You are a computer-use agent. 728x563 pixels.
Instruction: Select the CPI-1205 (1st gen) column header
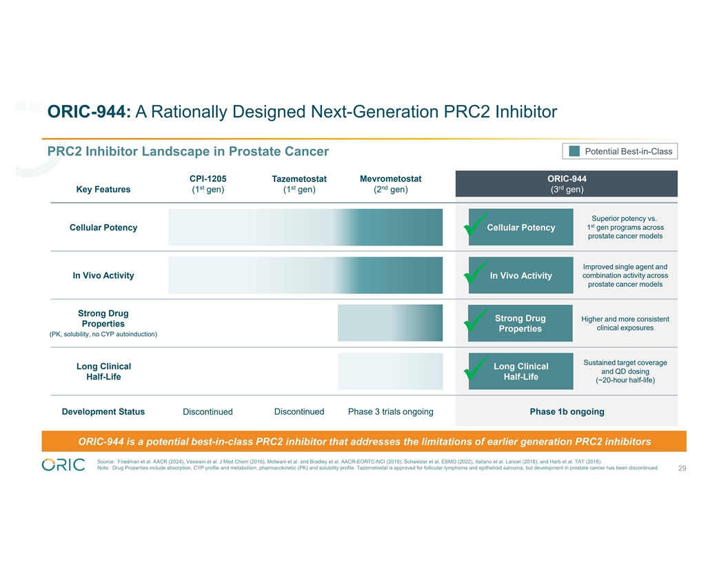(208, 184)
